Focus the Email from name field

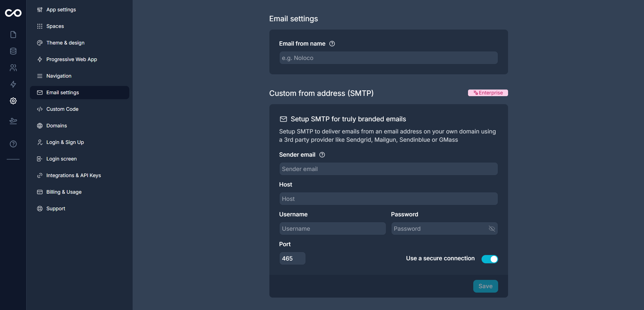(388, 58)
